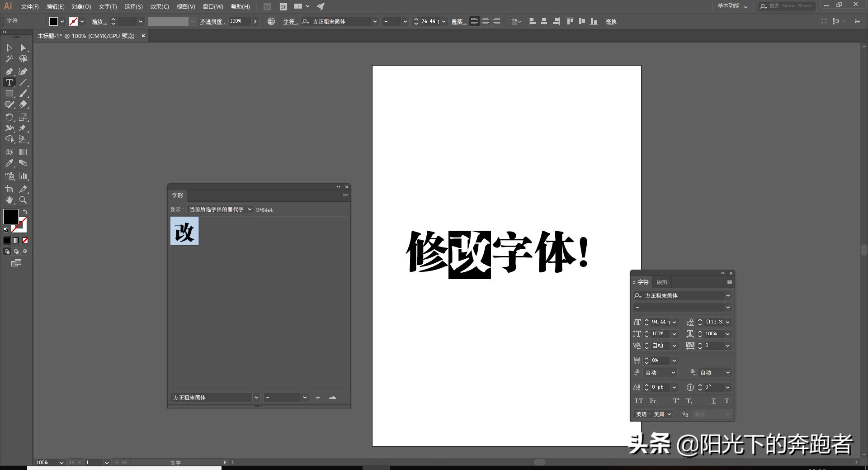This screenshot has width=868, height=470.
Task: Grab the Hand tool
Action: [x=10, y=200]
